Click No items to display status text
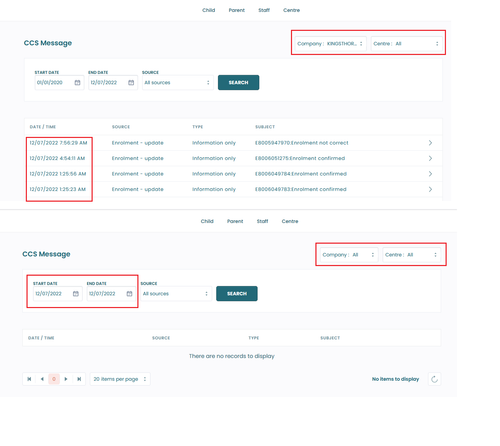The height and width of the screenshot is (446, 500). coord(395,379)
